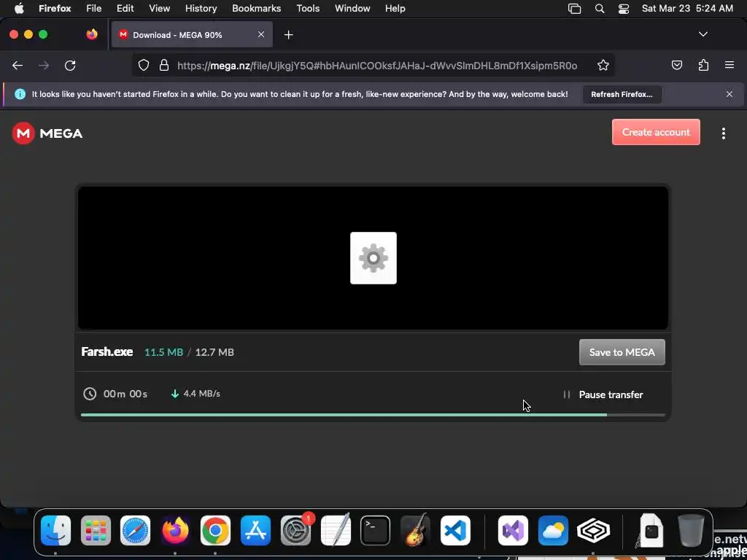This screenshot has width=747, height=560.
Task: Open the History menu
Action: 201,8
